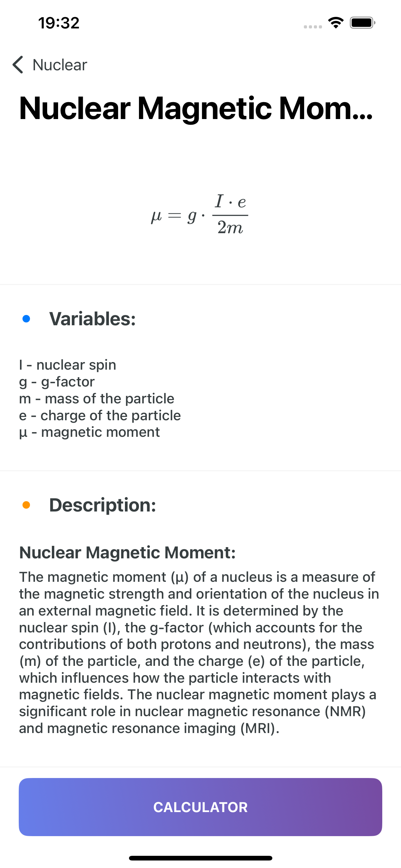The width and height of the screenshot is (401, 868).
Task: Tap μ - magnetic moment line
Action: point(90,432)
